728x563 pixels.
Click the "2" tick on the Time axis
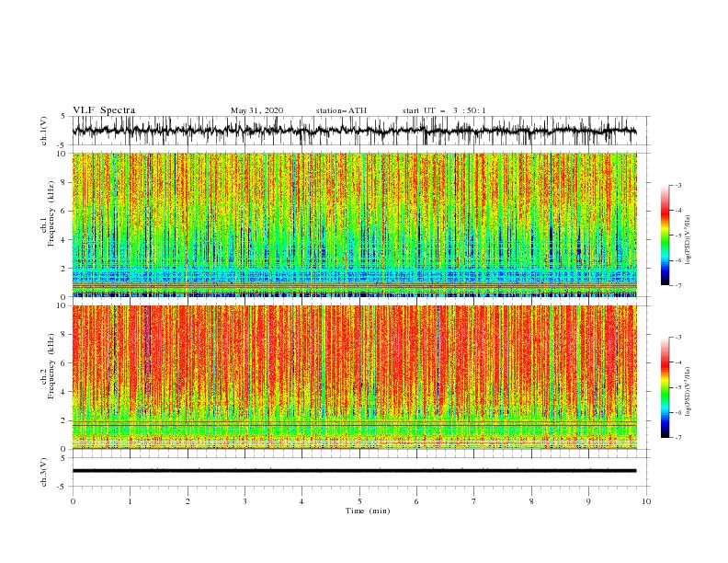click(x=188, y=501)
